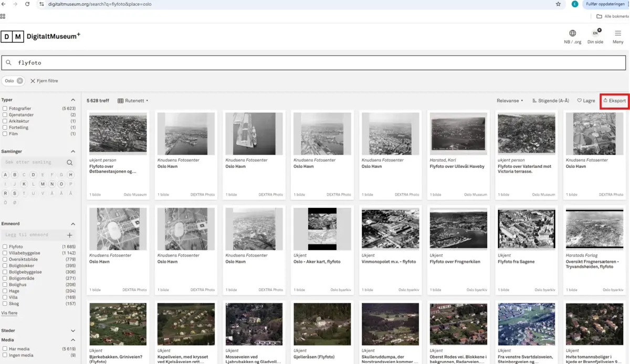Open the NB / .org language globe
The width and height of the screenshot is (630, 364).
click(572, 34)
